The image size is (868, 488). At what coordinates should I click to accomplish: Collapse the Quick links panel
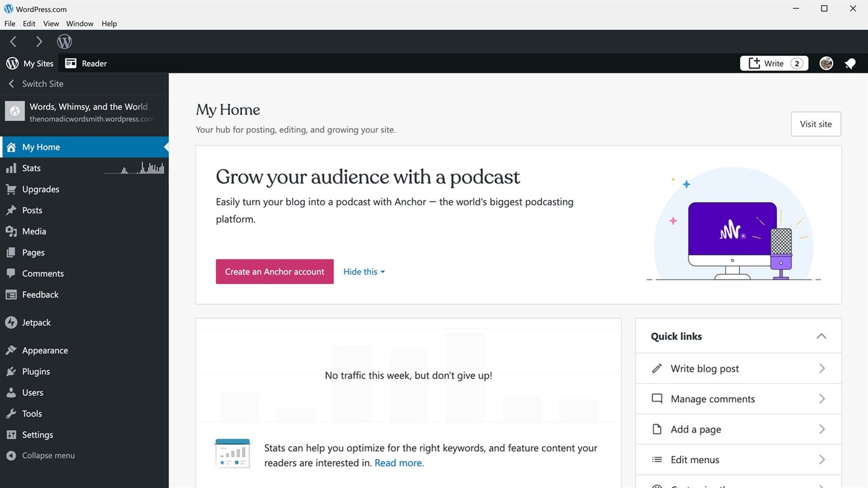(821, 335)
